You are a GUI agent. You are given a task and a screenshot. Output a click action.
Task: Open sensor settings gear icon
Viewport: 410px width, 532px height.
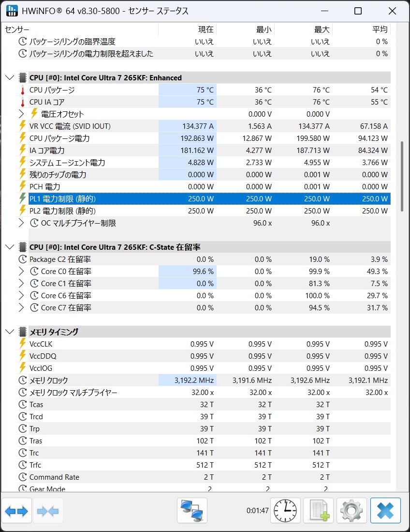pos(351,511)
